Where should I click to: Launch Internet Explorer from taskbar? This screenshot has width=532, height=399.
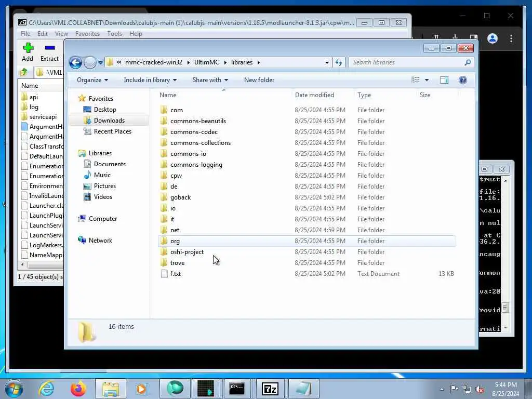[46, 389]
